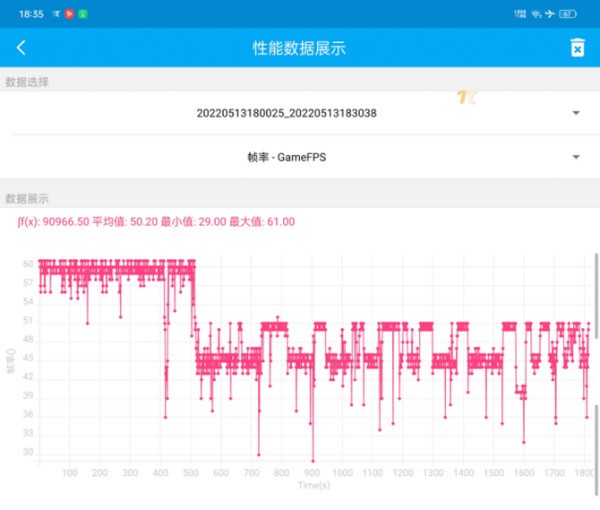
Task: Tap the battery indicator in the status bar
Action: coord(568,14)
